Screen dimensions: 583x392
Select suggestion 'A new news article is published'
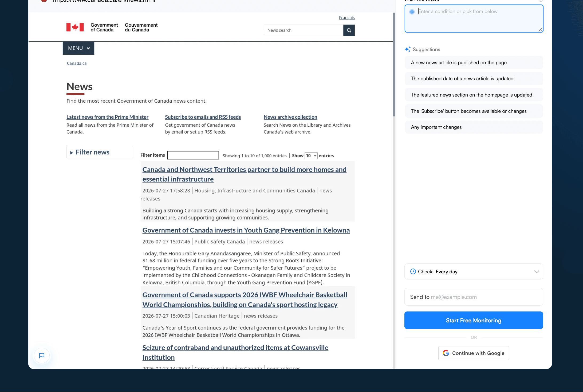point(474,63)
